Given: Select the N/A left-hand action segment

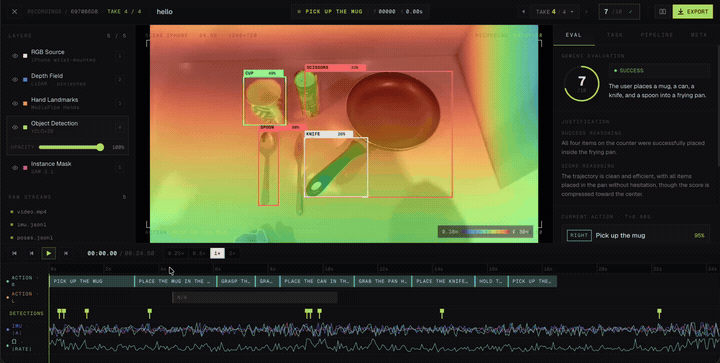Looking at the screenshot, I should tap(254, 297).
